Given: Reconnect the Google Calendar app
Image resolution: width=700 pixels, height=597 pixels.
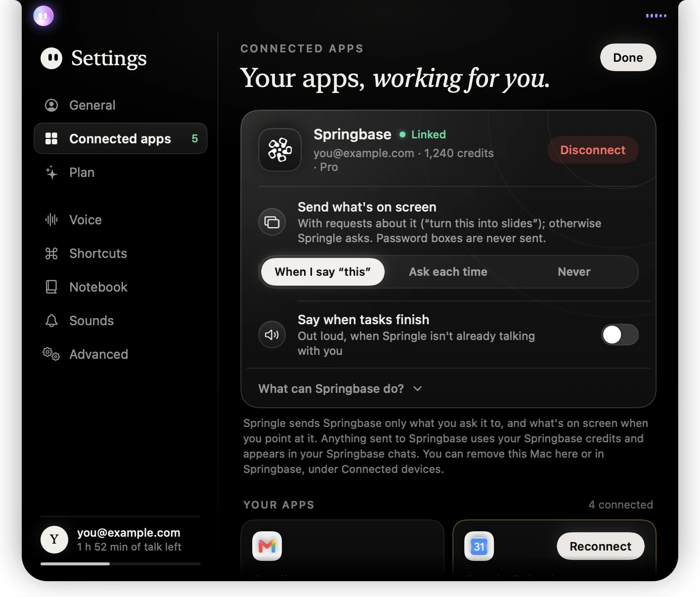Looking at the screenshot, I should tap(601, 546).
